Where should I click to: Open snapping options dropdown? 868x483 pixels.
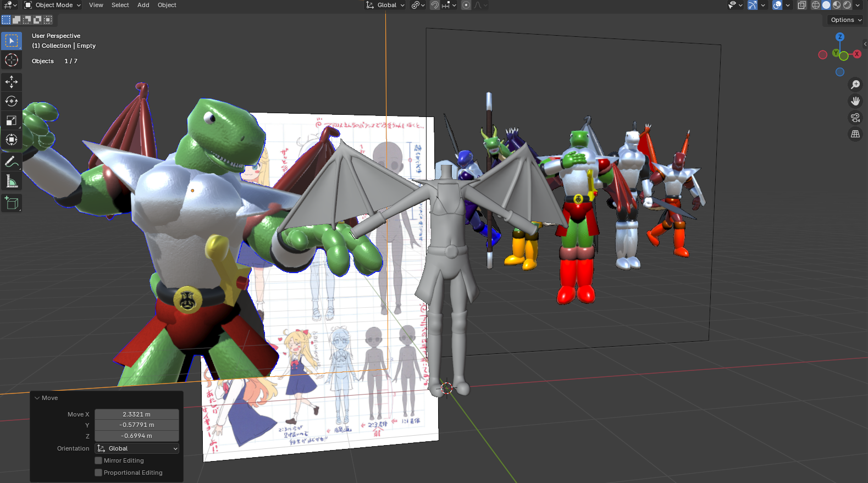pyautogui.click(x=449, y=5)
